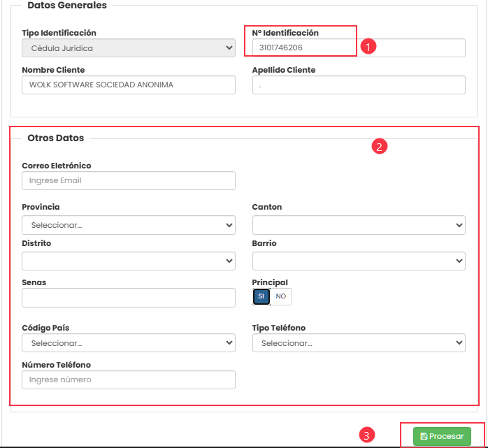Image resolution: width=488 pixels, height=448 pixels.
Task: Choose a Código País option
Action: (129, 343)
